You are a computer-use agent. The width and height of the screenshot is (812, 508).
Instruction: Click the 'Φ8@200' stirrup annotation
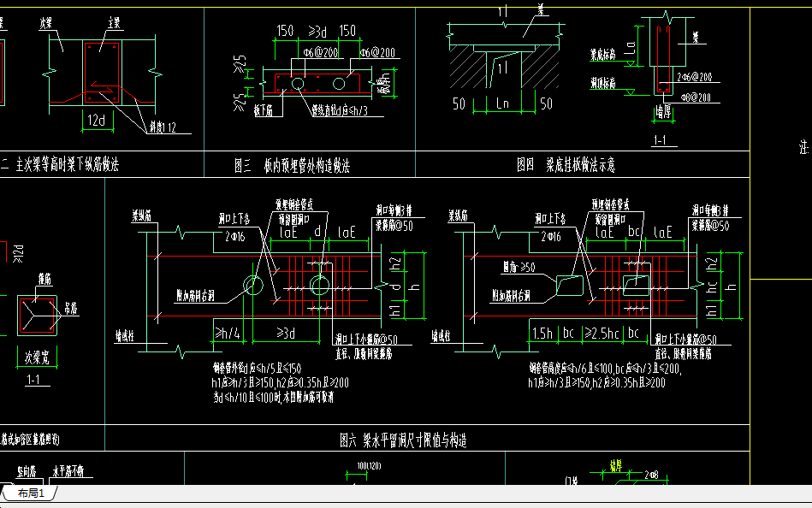click(696, 97)
